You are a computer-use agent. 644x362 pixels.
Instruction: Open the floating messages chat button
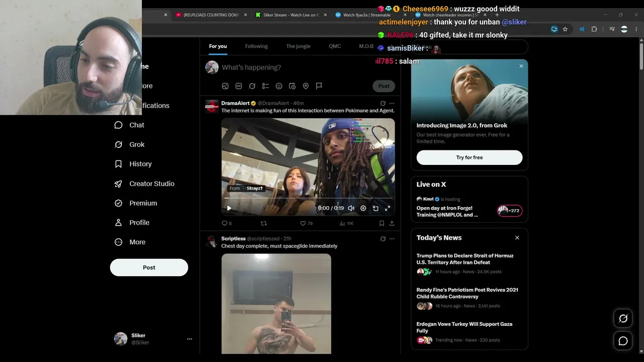pyautogui.click(x=623, y=341)
